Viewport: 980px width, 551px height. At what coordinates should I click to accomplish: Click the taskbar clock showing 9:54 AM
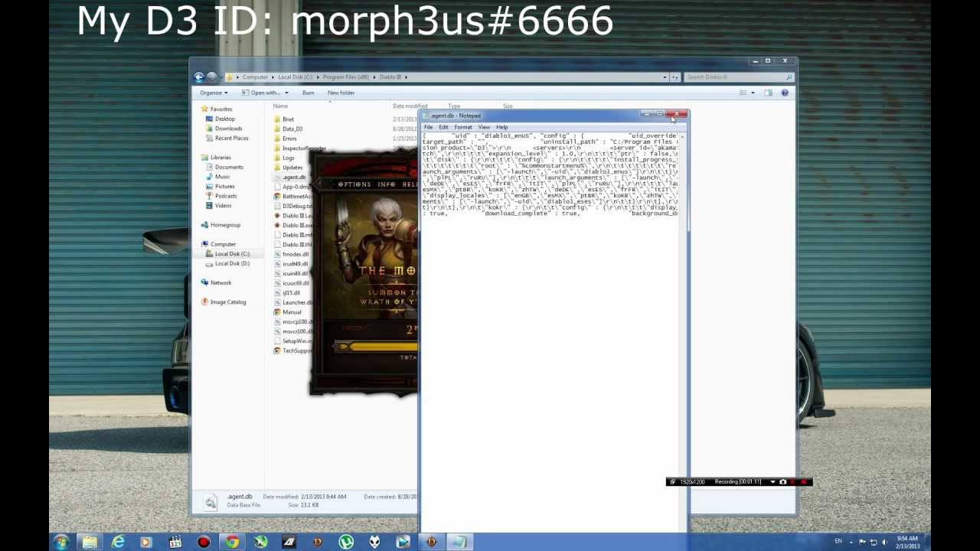pos(907,542)
